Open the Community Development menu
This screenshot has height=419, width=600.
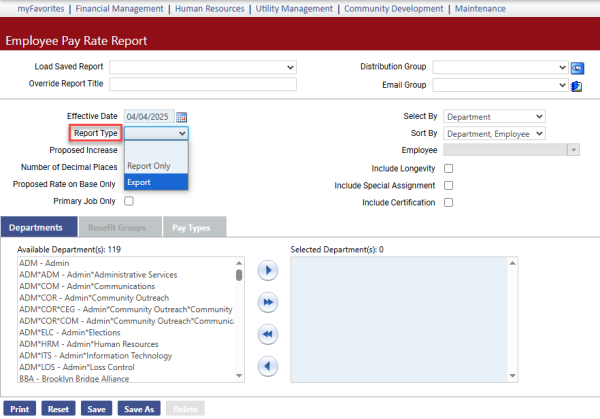click(394, 8)
